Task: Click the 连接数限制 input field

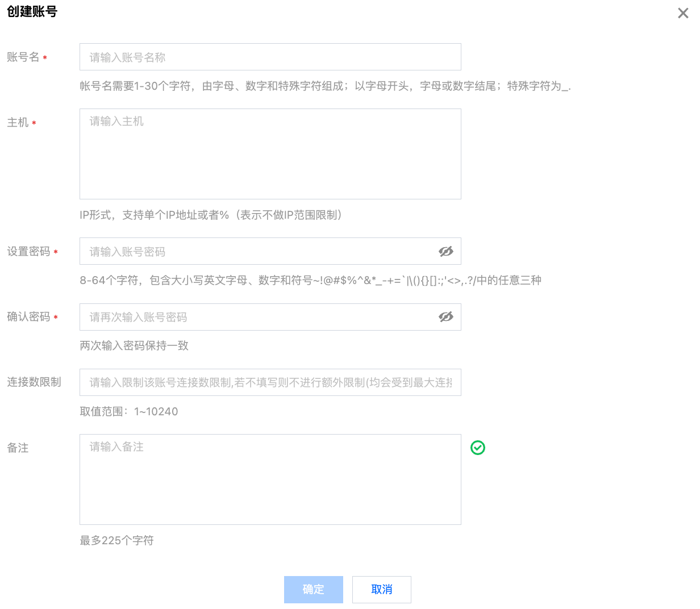Action: pyautogui.click(x=270, y=382)
